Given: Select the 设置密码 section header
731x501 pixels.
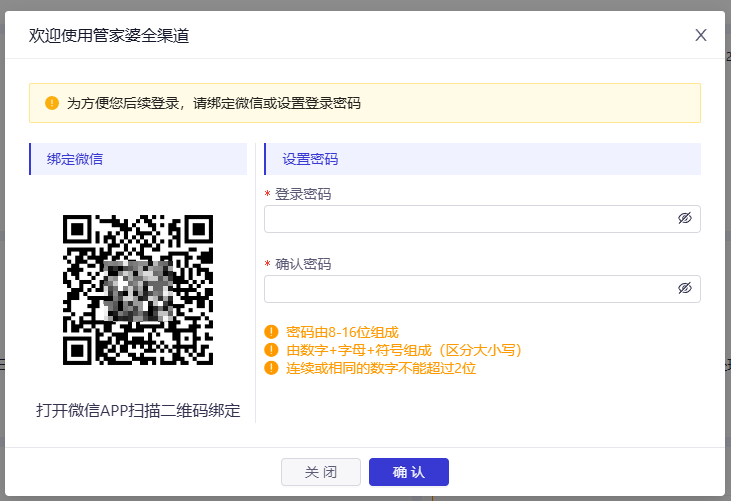Looking at the screenshot, I should (482, 159).
